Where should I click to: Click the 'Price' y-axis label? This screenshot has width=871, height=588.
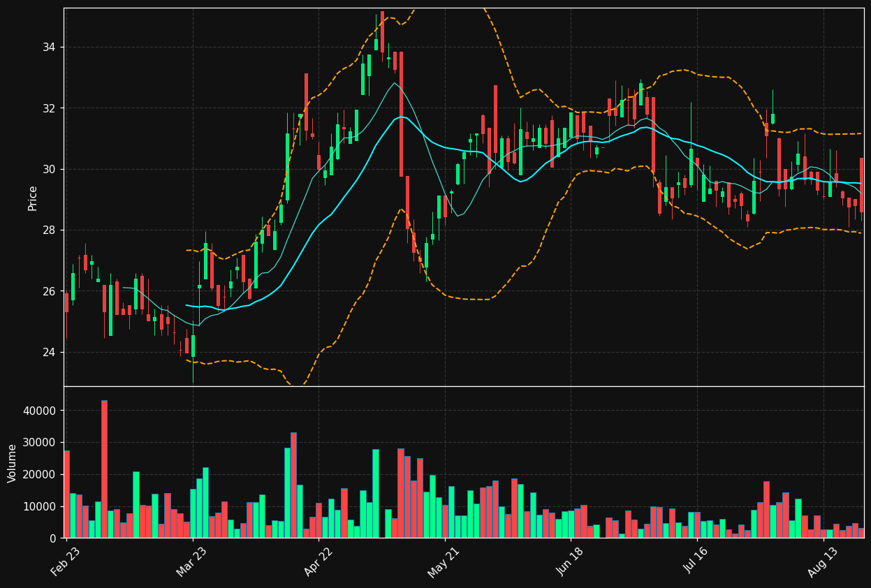[32, 198]
